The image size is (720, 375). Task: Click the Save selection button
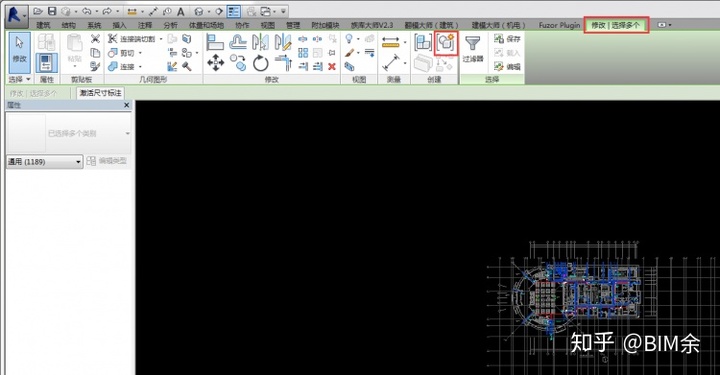pyautogui.click(x=507, y=39)
